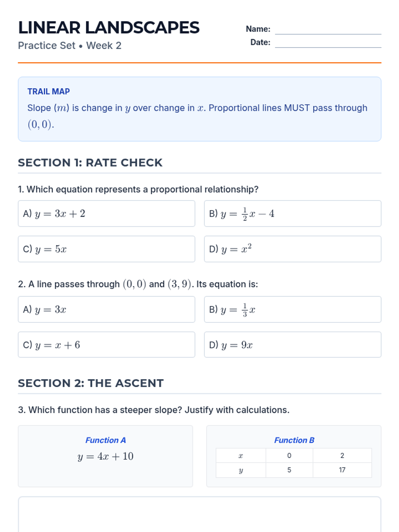
Task: Click the Function A equation y = 4x + 10
Action: (105, 456)
